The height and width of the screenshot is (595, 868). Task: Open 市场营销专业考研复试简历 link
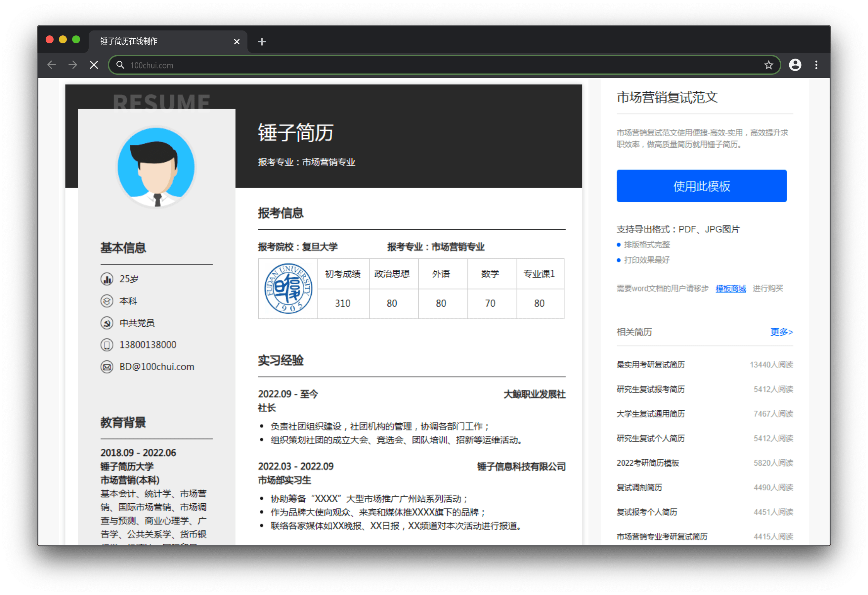pos(662,537)
